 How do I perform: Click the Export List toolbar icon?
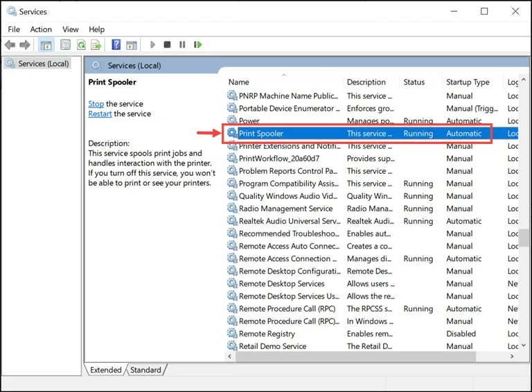pyautogui.click(x=96, y=45)
